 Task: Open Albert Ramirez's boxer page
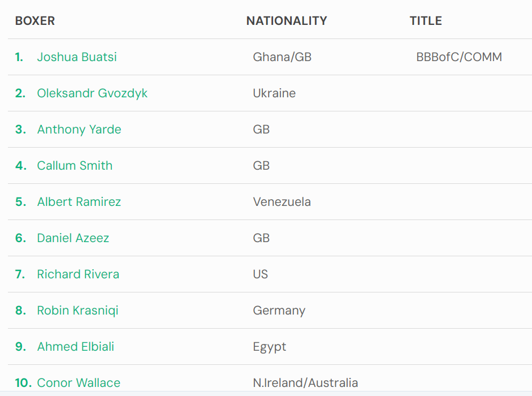click(x=79, y=202)
